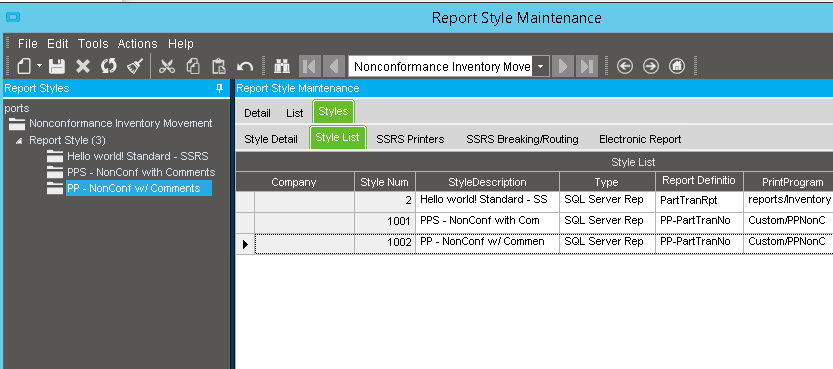Open the Actions menu
Image resolution: width=833 pixels, height=369 pixels.
[x=138, y=44]
